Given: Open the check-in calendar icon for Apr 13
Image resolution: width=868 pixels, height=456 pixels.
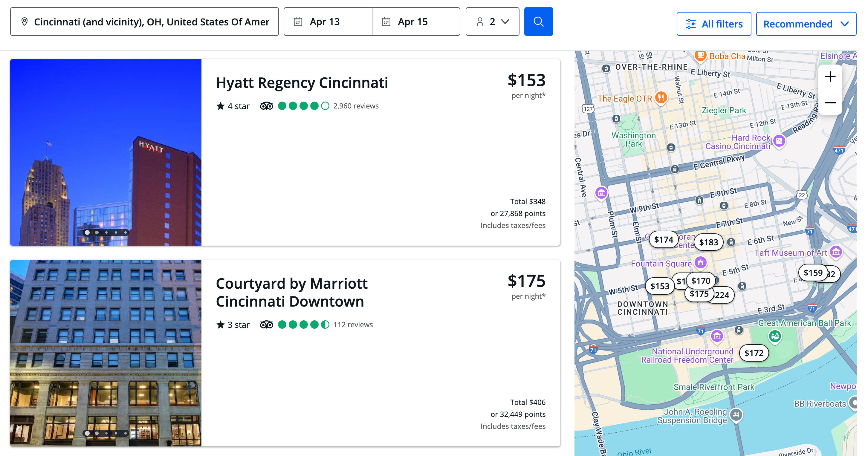Looking at the screenshot, I should (x=299, y=21).
